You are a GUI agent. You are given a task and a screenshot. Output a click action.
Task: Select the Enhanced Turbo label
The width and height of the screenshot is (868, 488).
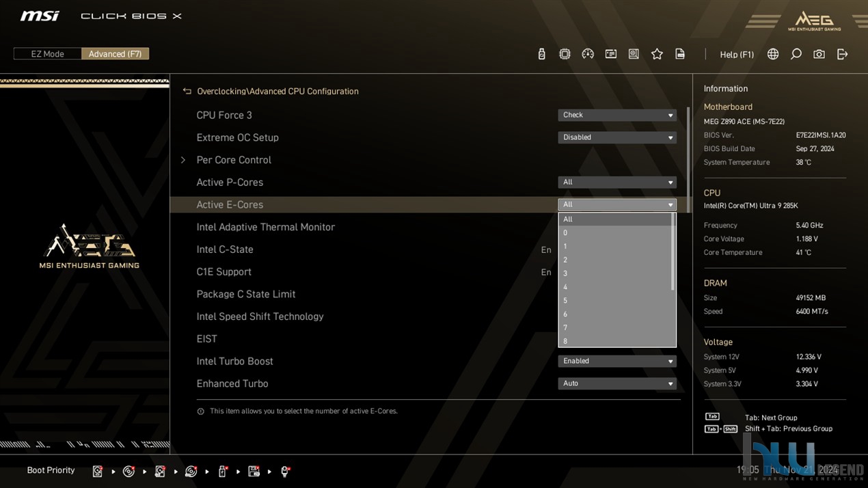coord(232,383)
